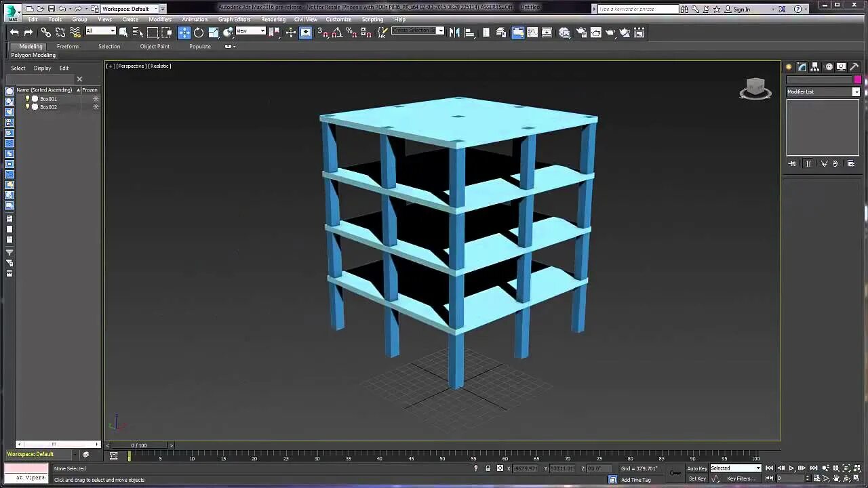Image resolution: width=868 pixels, height=488 pixels.
Task: Switch to the Object Paint ribbon tab
Action: click(155, 47)
